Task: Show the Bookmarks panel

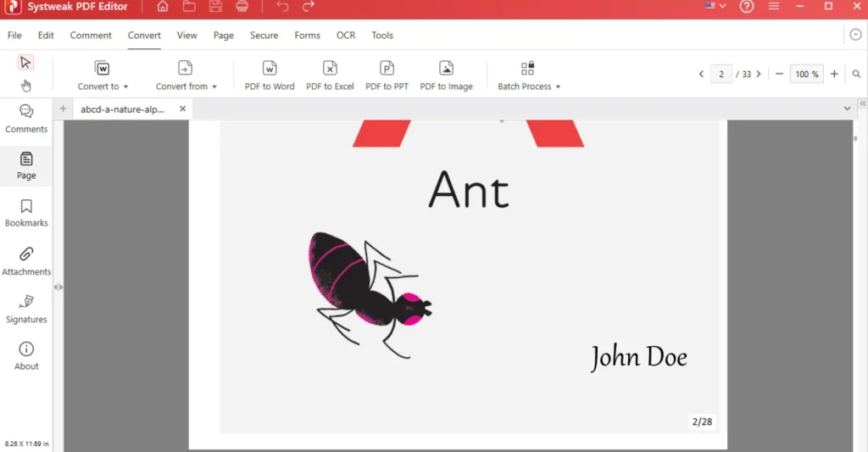Action: [x=26, y=213]
